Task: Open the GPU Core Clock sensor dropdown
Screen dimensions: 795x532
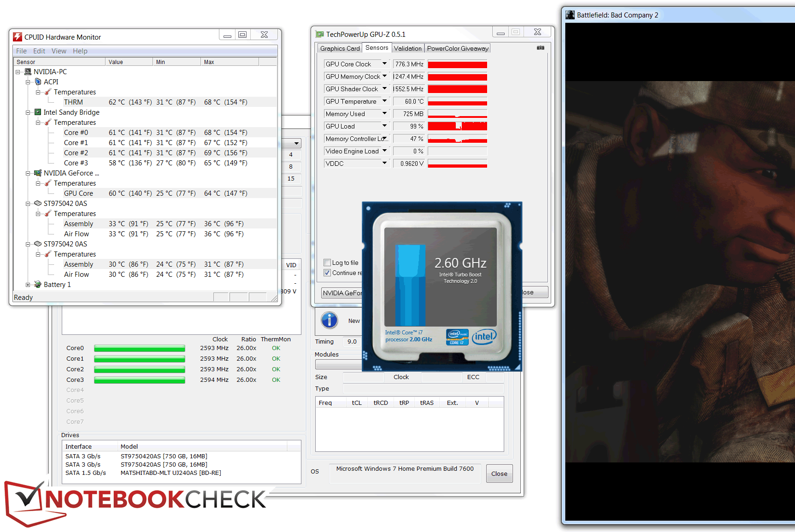Action: click(x=384, y=64)
